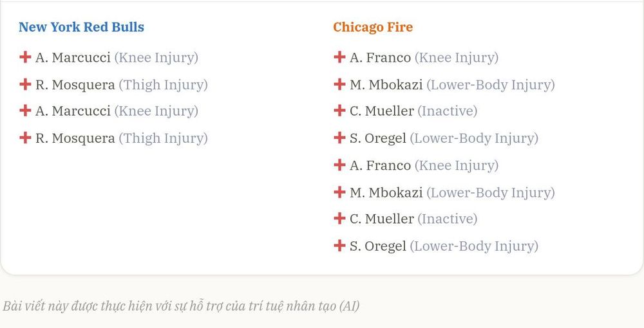
Task: Click the New York Red Bulls heading
Action: (81, 27)
